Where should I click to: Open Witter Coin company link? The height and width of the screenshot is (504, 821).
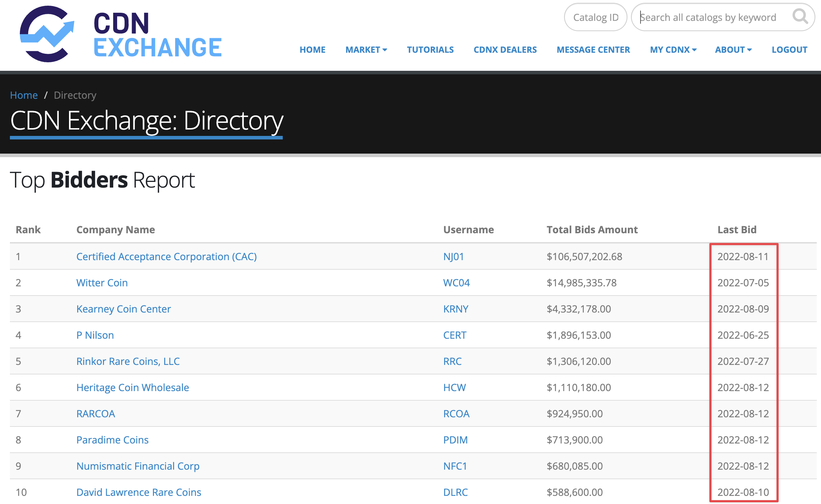102,283
